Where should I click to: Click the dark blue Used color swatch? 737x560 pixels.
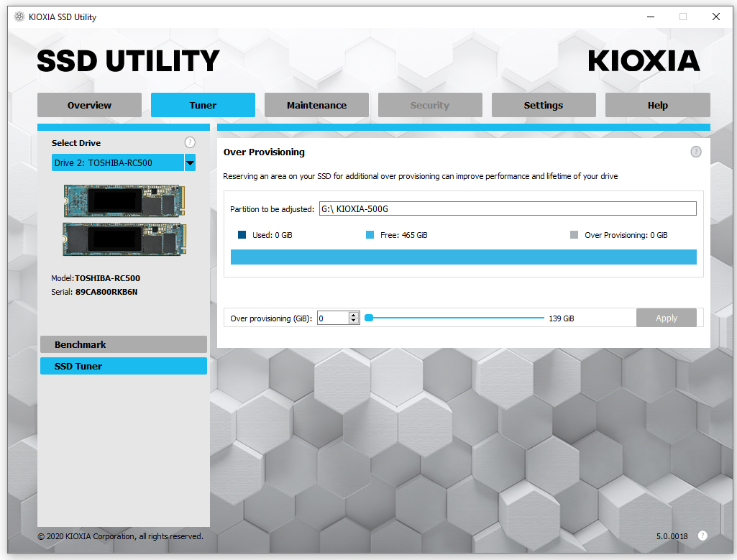(242, 235)
